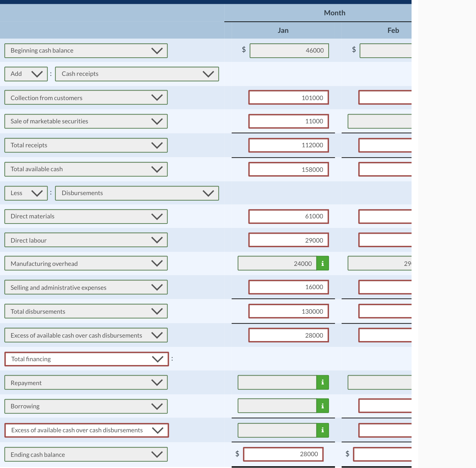Click the info icon beside the last Excess Jan field
476x468 pixels.
[x=323, y=430]
